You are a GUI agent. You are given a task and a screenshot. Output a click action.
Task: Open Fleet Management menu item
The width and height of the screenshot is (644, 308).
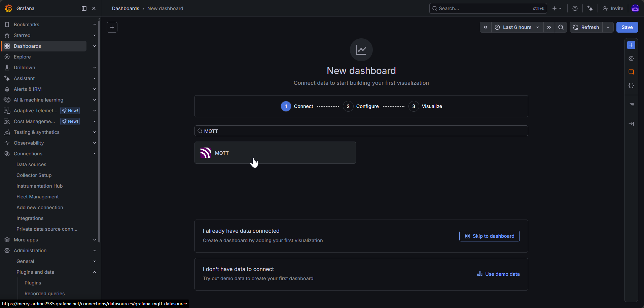click(x=37, y=197)
